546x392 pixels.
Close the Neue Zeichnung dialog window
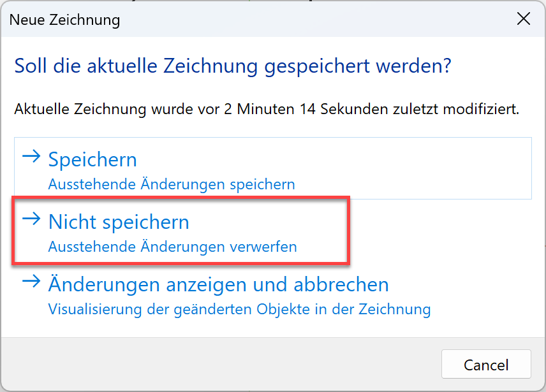[x=524, y=19]
